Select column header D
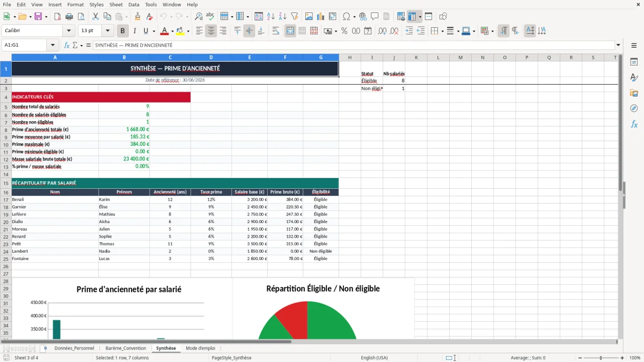Viewport: 644px width, 362px height. [x=211, y=57]
